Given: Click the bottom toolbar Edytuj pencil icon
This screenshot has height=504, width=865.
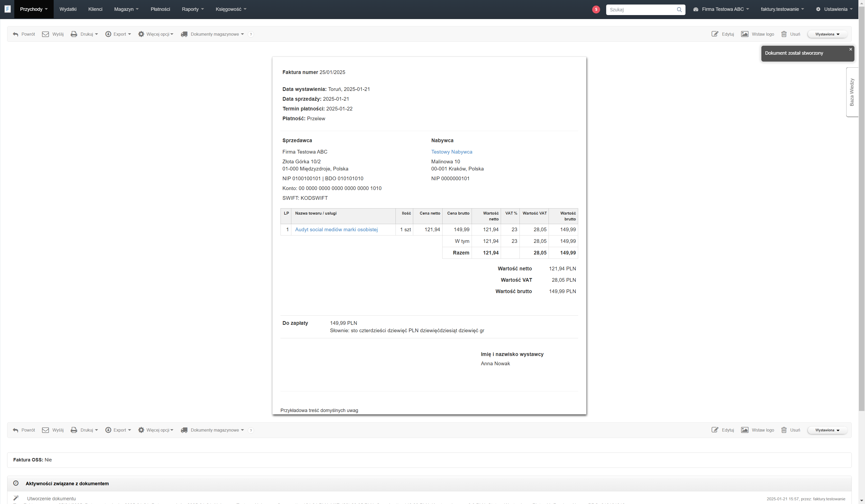Looking at the screenshot, I should click(x=715, y=430).
